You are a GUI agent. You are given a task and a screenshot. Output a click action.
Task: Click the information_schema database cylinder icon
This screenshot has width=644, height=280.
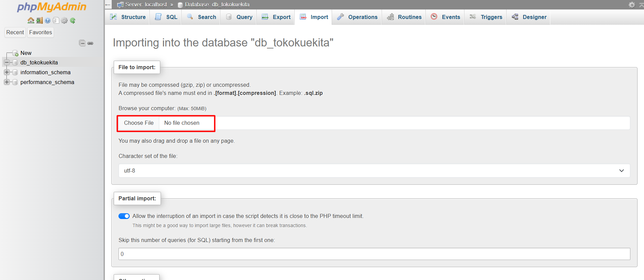point(15,72)
